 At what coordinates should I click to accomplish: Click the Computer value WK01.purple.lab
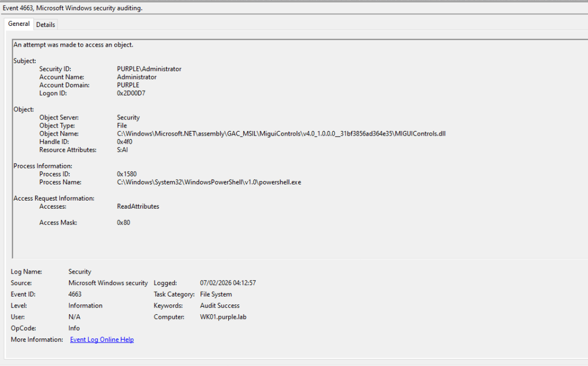click(x=223, y=317)
